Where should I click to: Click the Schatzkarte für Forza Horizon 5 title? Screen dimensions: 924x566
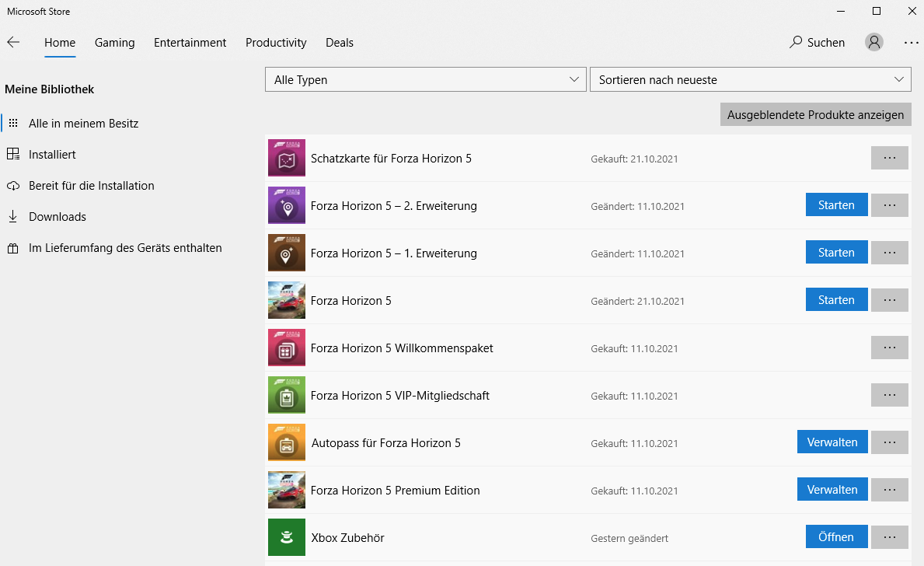391,159
